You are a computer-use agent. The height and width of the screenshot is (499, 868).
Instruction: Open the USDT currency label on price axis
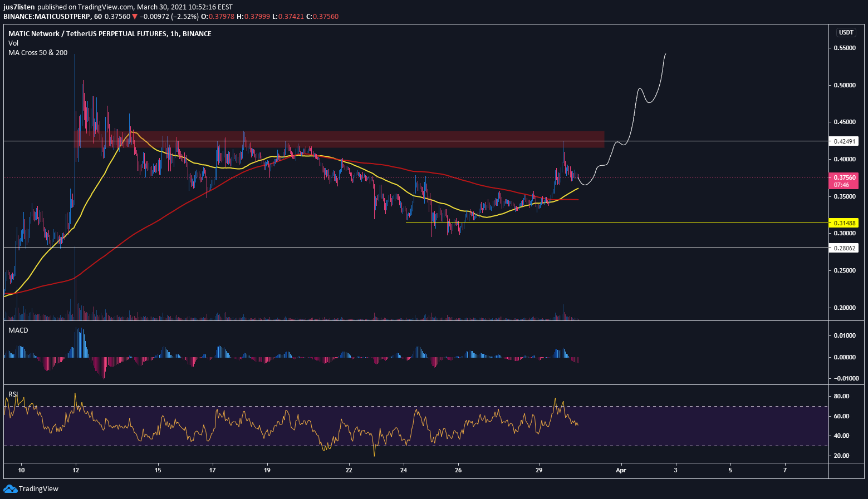click(x=846, y=32)
